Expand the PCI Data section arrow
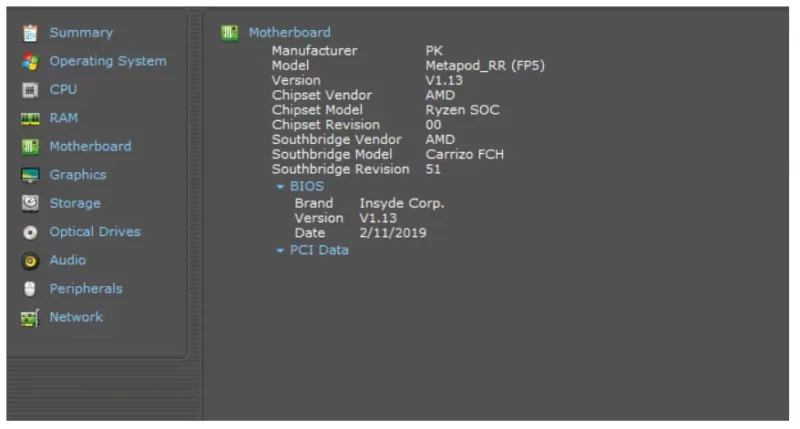Screen dimensions: 800x429 click(280, 251)
